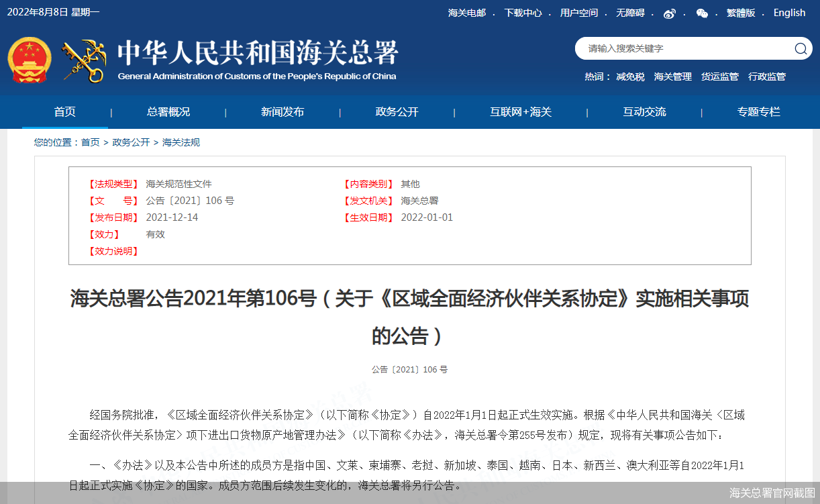The image size is (820, 504).
Task: Open the 海关电邮 link
Action: point(467,13)
